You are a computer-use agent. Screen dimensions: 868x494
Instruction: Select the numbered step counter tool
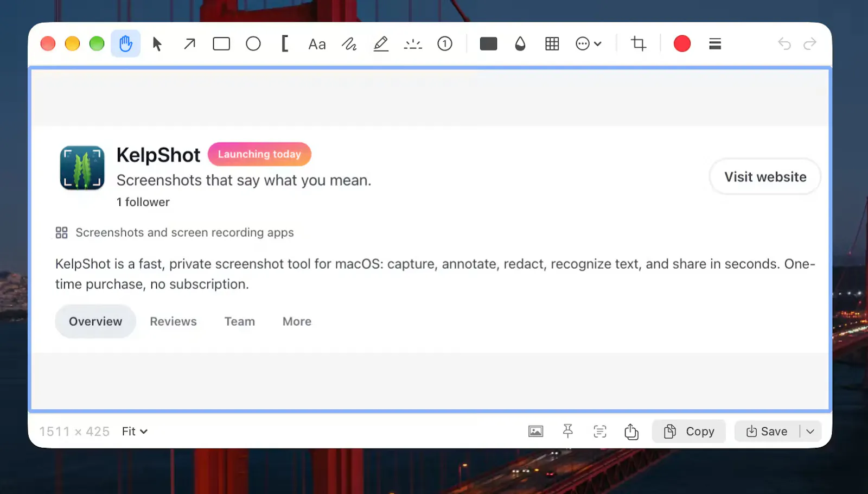(x=445, y=43)
